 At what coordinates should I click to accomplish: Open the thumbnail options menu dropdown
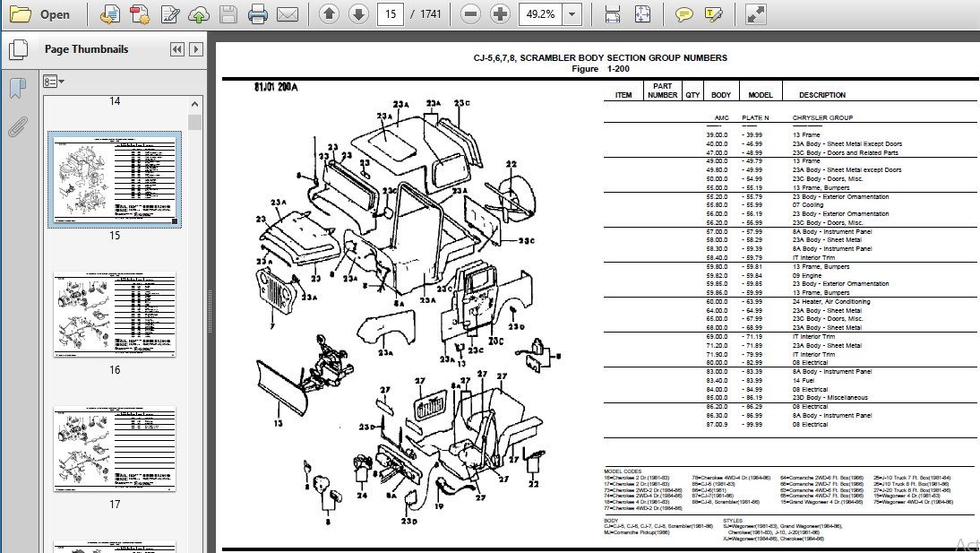tap(54, 82)
